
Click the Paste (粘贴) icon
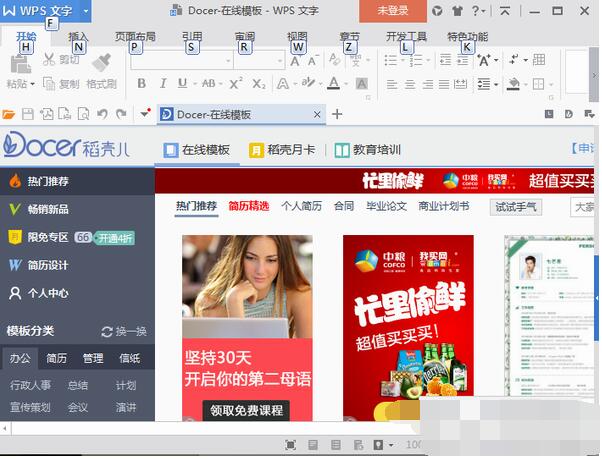(x=20, y=64)
